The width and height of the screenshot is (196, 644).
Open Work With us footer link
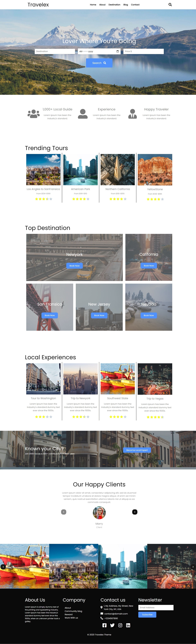(71, 618)
